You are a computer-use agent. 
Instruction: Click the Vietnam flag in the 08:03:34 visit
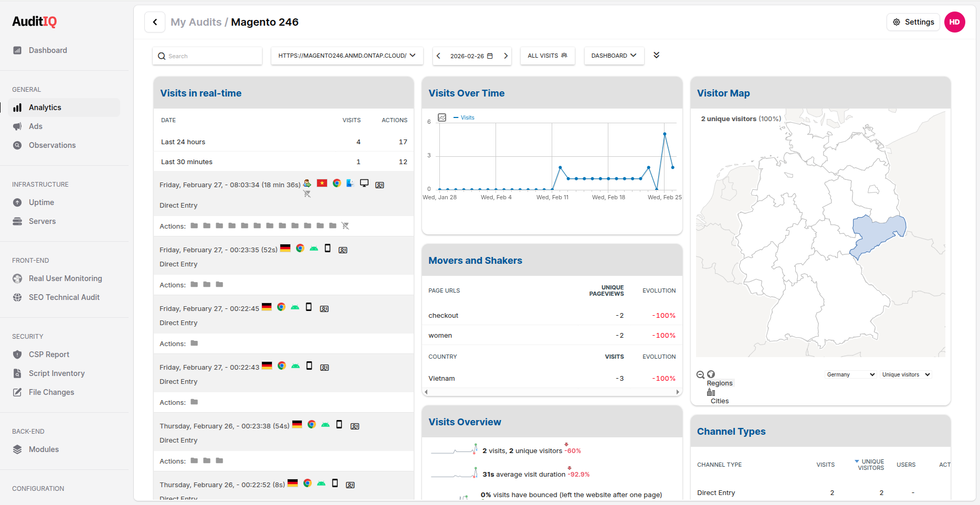[x=322, y=183]
